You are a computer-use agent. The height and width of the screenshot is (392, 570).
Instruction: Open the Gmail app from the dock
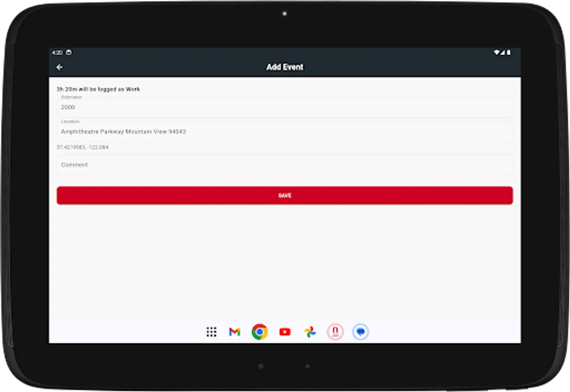coord(234,332)
